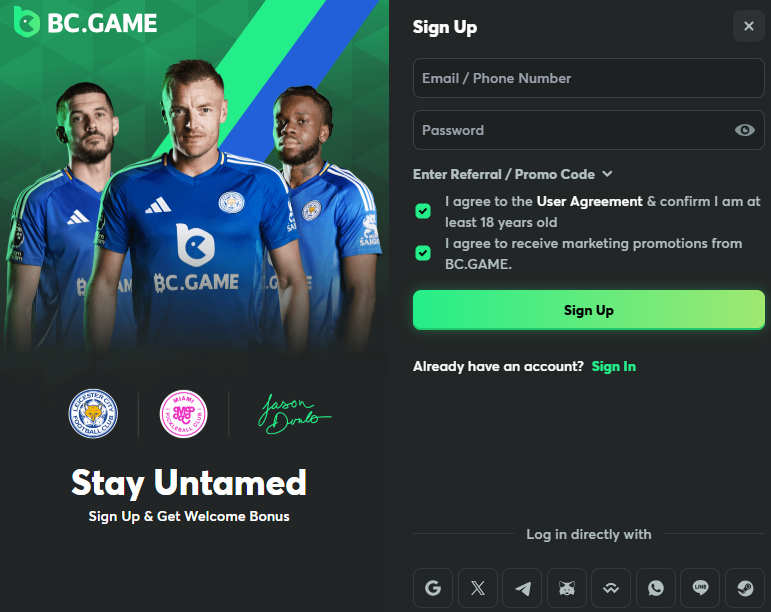Close the Sign Up dialog

(x=748, y=26)
